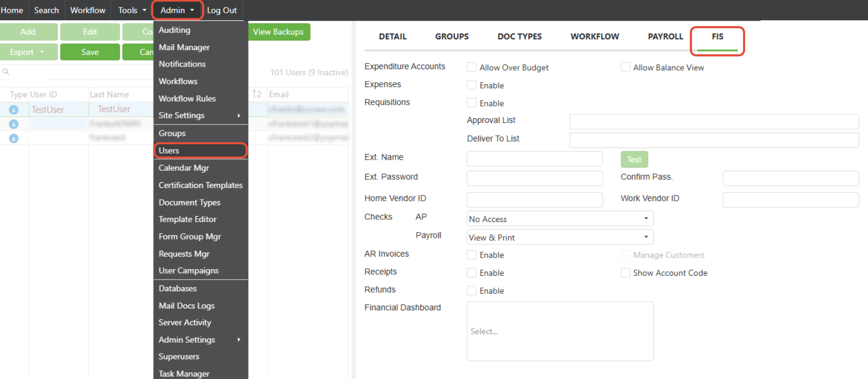This screenshot has height=379, width=868.
Task: Focus the Ext. Name input field
Action: coord(535,159)
